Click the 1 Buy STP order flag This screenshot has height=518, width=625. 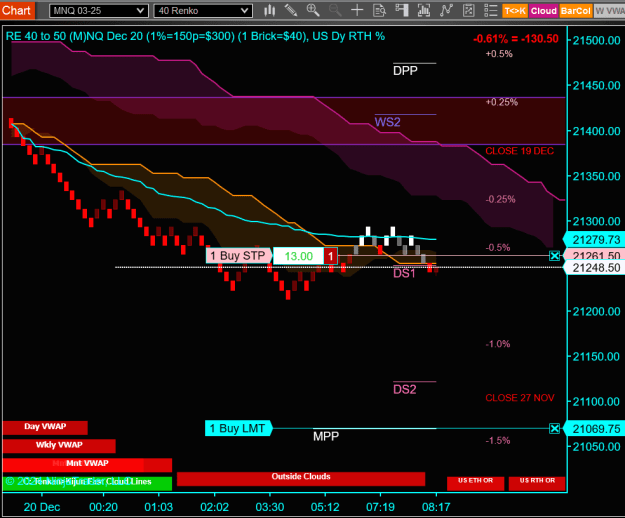pyautogui.click(x=238, y=256)
